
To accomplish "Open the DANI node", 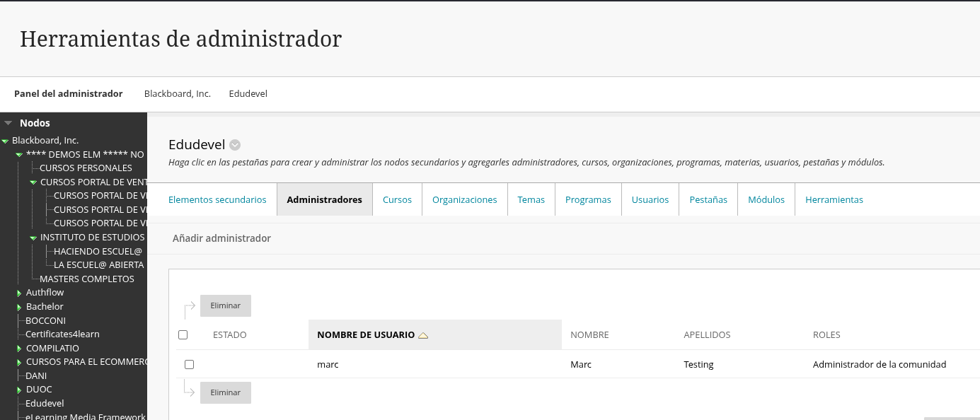I will (36, 376).
